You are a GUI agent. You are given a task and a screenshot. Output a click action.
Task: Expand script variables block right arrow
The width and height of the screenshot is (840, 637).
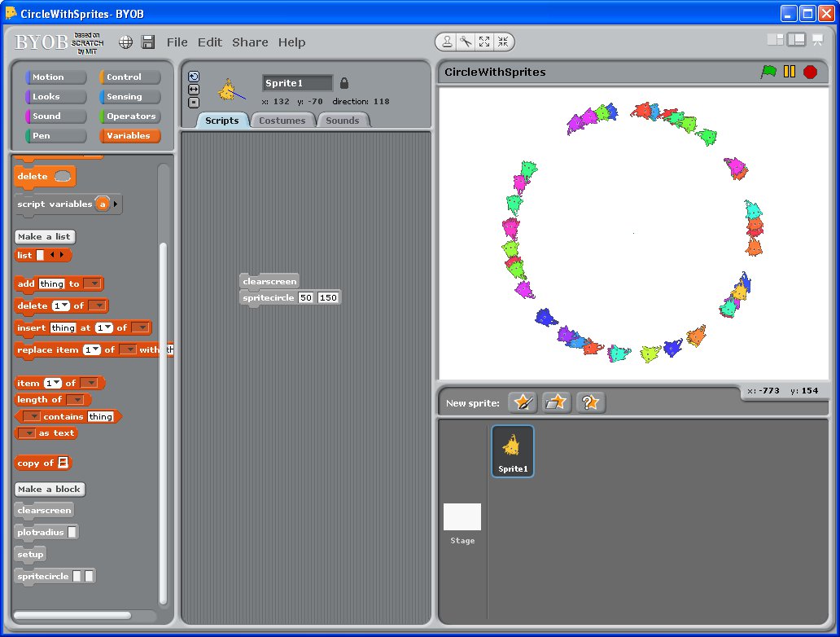(116, 204)
